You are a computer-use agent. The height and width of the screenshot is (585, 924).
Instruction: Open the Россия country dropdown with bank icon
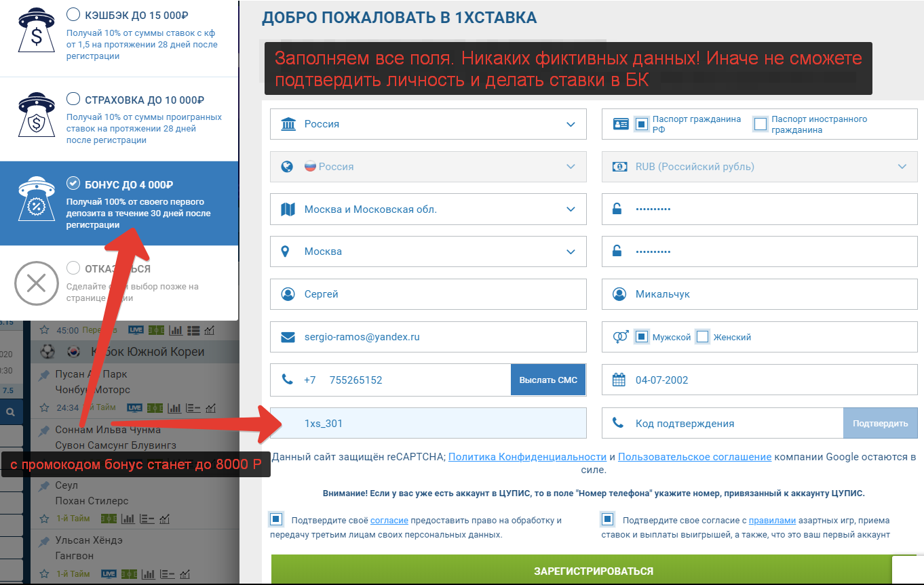(x=428, y=124)
